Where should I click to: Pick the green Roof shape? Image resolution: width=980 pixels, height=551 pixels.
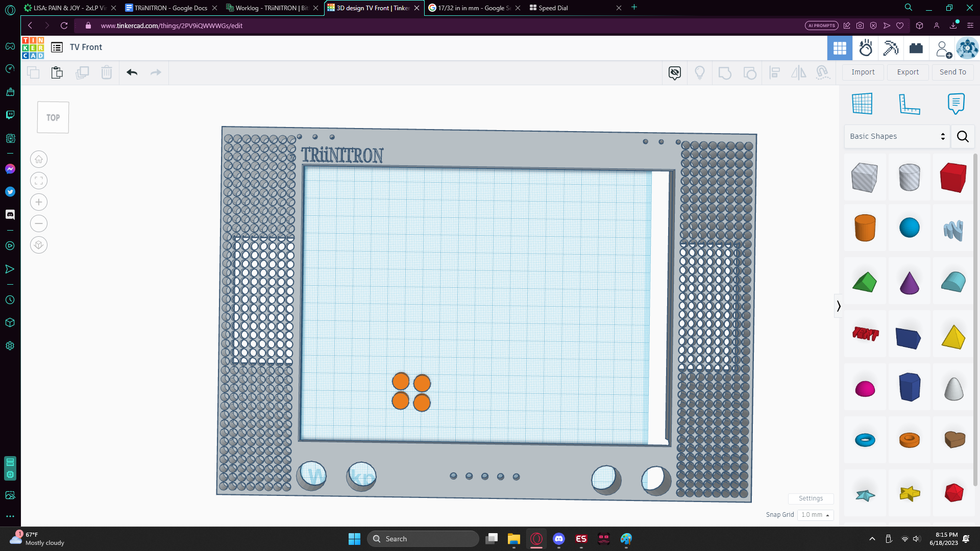(865, 282)
